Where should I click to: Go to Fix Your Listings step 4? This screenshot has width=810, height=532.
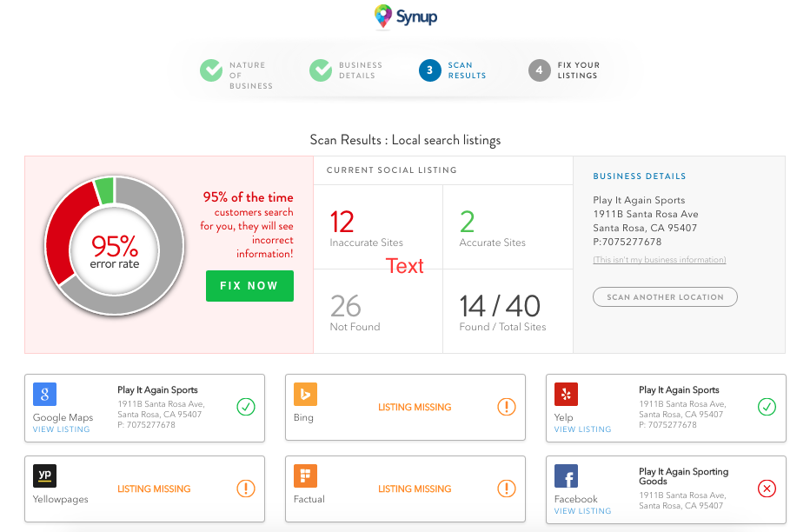coord(540,70)
